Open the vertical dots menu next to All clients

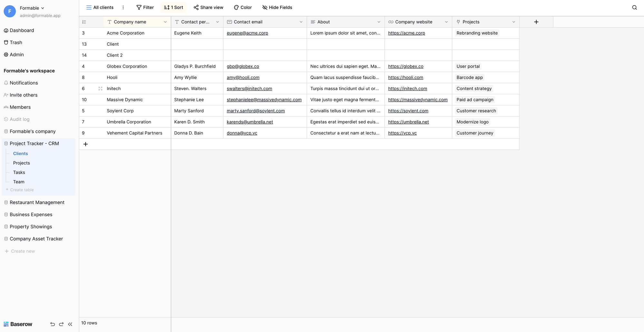pyautogui.click(x=123, y=7)
